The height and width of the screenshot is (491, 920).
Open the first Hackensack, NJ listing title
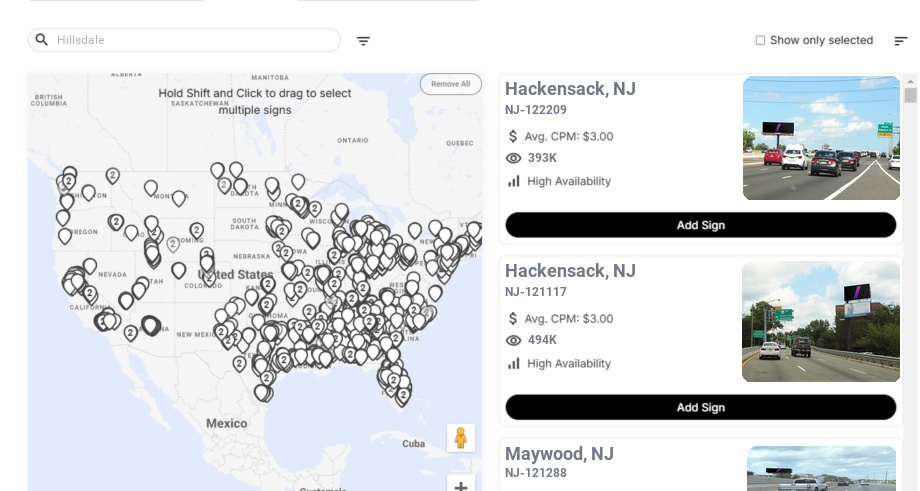tap(570, 89)
